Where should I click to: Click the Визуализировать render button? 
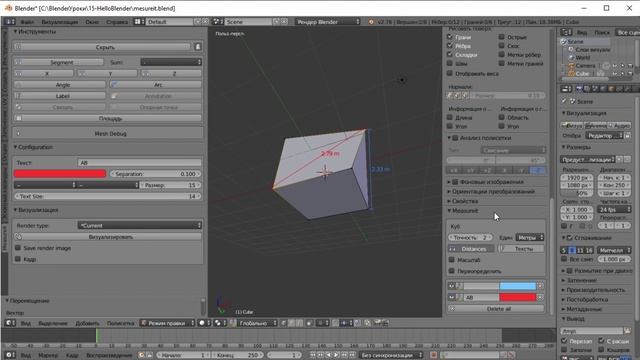click(x=108, y=237)
